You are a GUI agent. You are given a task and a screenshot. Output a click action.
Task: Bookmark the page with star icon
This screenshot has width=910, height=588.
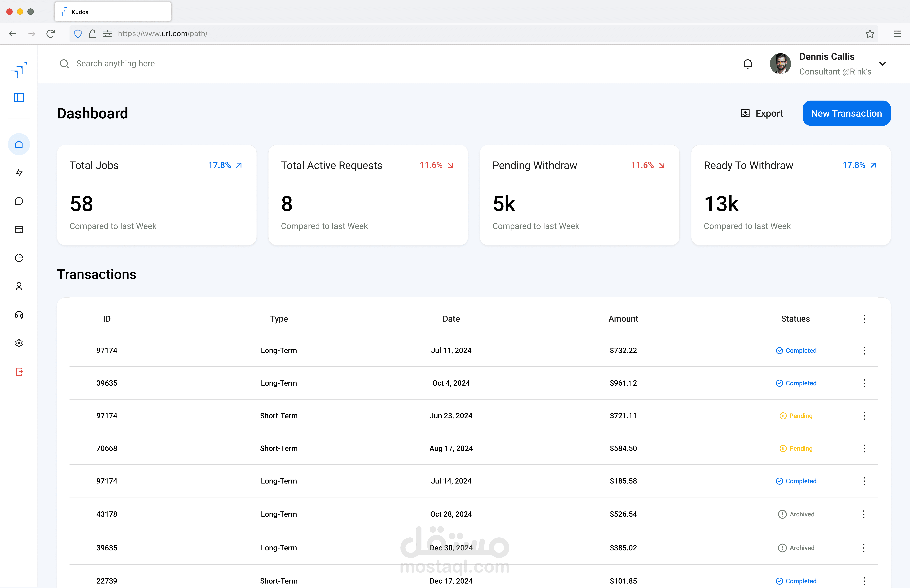(870, 34)
